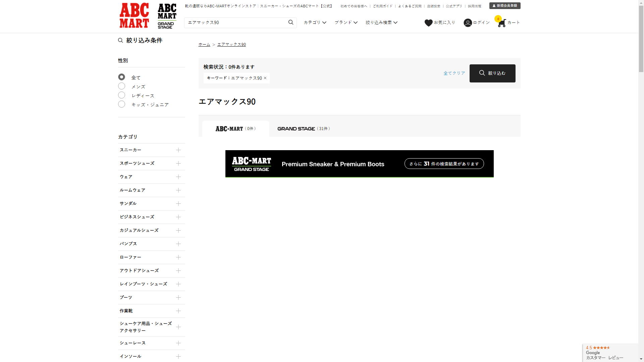Select the ABC-MART (0件) tab

tap(235, 129)
